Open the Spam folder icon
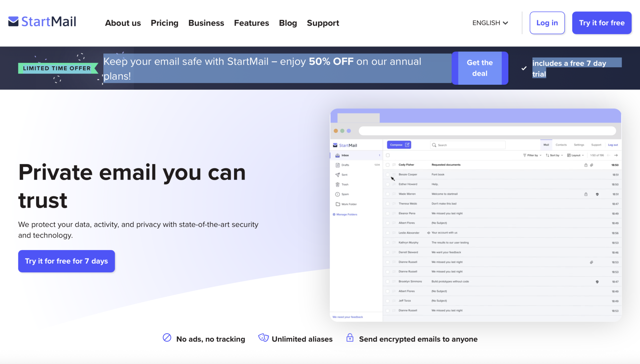 pos(337,194)
